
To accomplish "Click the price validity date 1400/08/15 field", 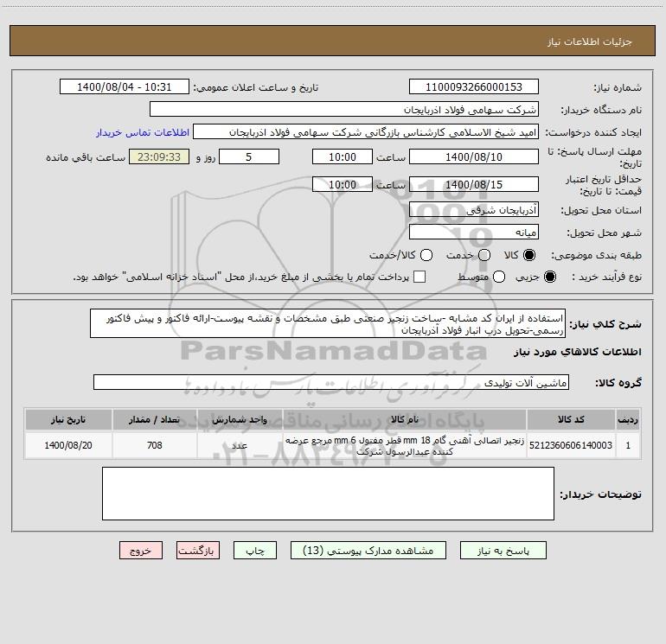I will point(474,184).
